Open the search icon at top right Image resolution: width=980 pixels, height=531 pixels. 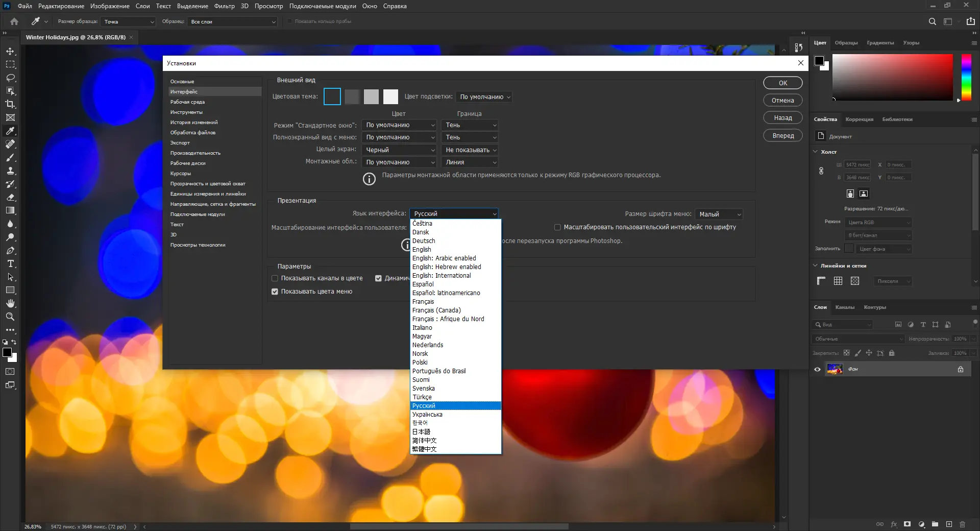tap(933, 21)
